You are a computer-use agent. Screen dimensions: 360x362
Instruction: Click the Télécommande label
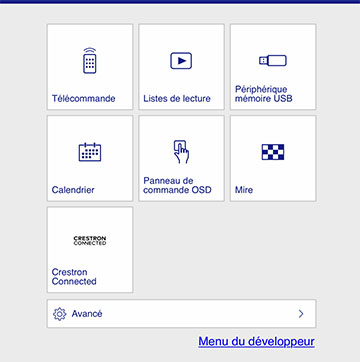(84, 99)
